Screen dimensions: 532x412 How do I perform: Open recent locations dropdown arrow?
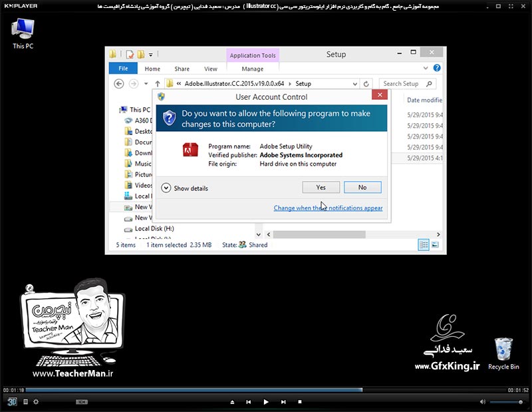146,84
